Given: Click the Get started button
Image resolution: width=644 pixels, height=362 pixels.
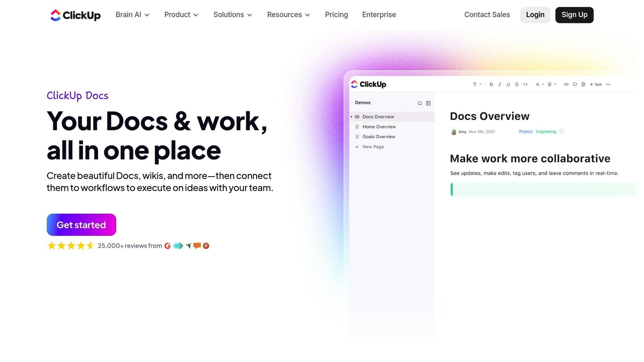Looking at the screenshot, I should tap(81, 225).
